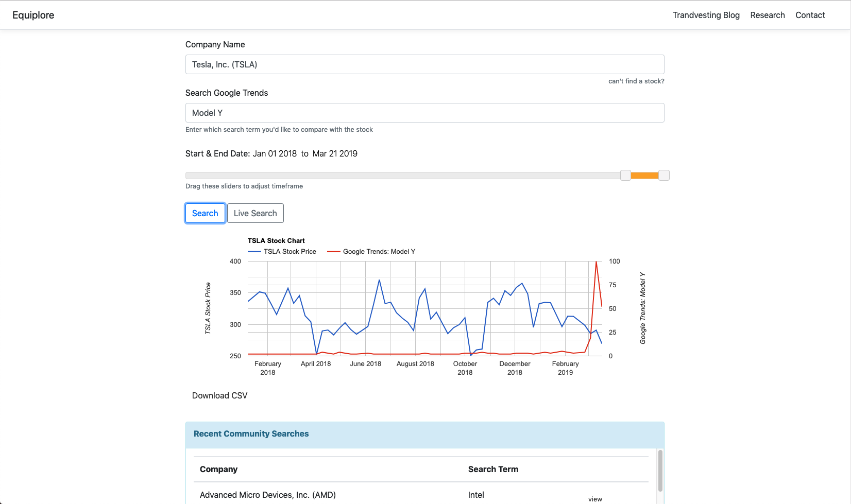The height and width of the screenshot is (504, 851).
Task: Grab the end date slider handle
Action: [x=664, y=176]
